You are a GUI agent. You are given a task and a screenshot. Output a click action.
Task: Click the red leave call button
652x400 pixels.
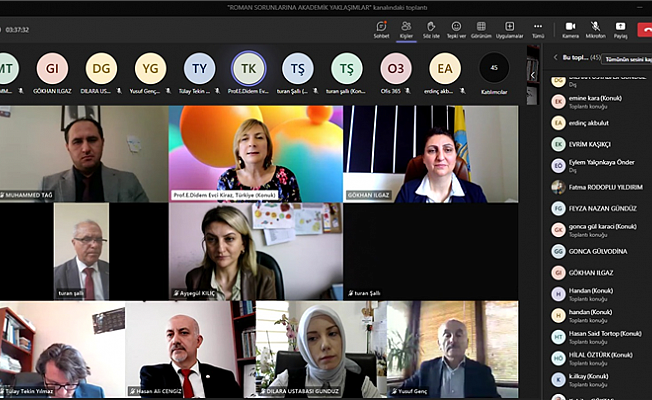644,28
